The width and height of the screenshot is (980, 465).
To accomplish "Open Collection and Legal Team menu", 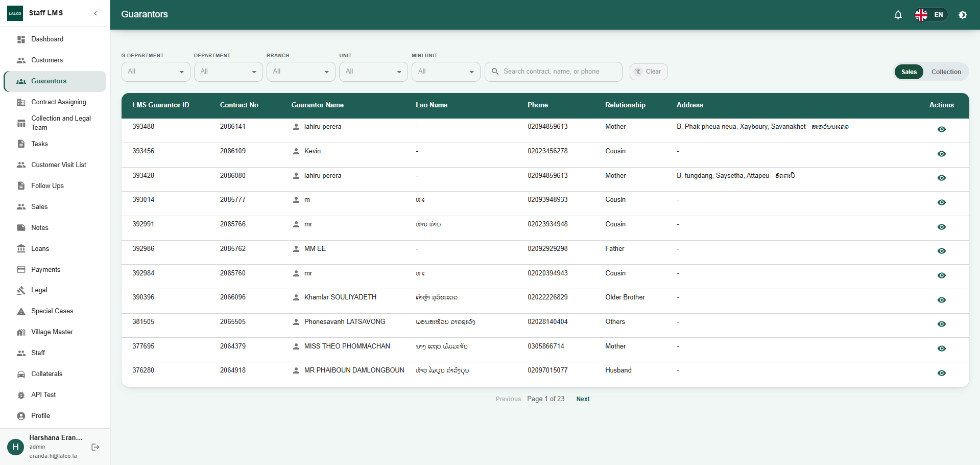I will point(55,123).
